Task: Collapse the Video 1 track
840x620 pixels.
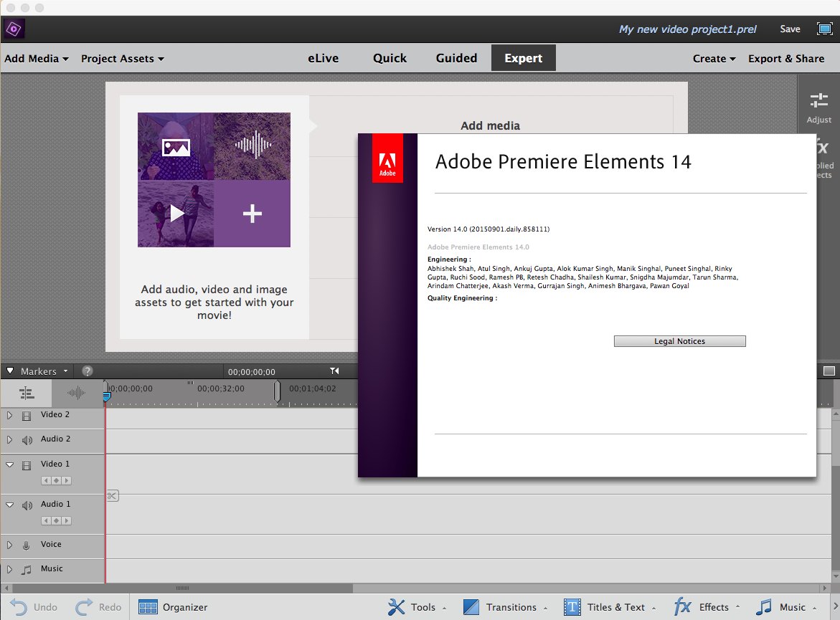Action: (9, 464)
